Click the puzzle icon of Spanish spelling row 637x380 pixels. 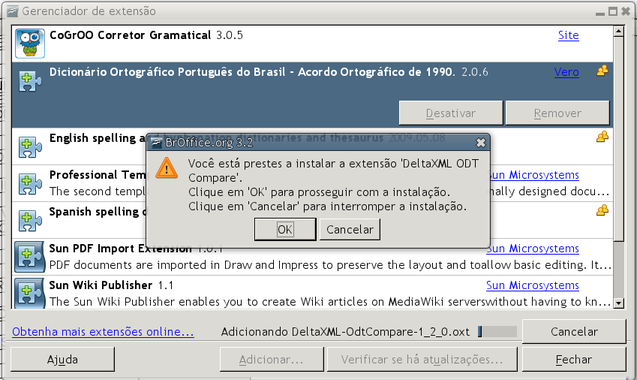(x=30, y=220)
